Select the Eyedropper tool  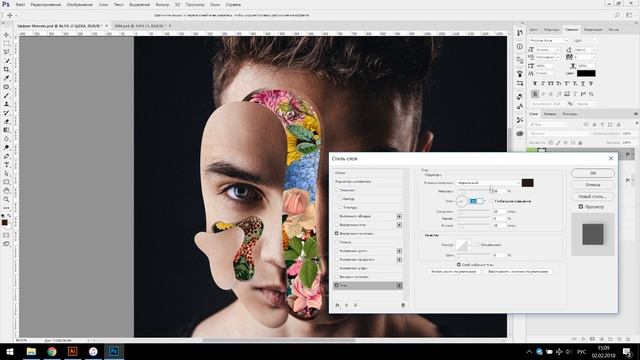coord(7,78)
